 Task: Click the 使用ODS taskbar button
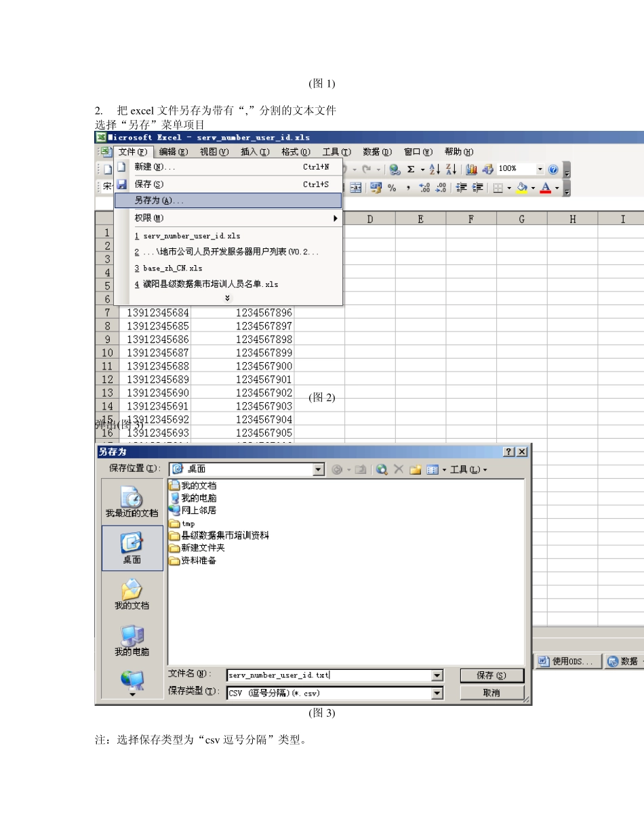click(x=568, y=661)
